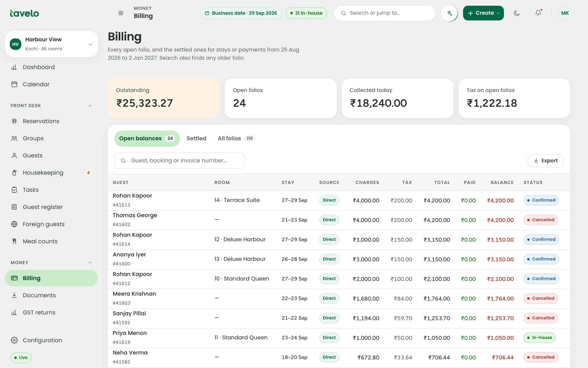Image resolution: width=588 pixels, height=368 pixels.
Task: Switch to the All folios tab
Action: coord(236,138)
